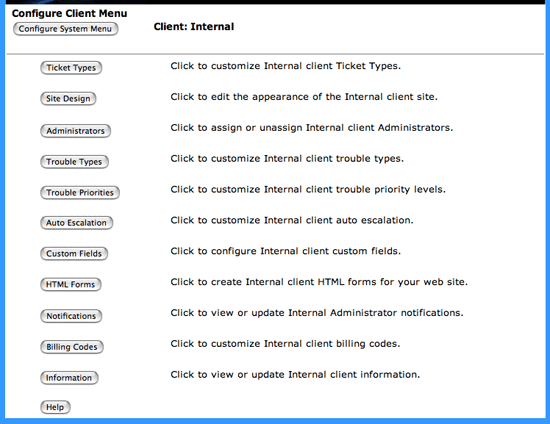The width and height of the screenshot is (550, 424).
Task: Click the Trouble Priorities button
Action: 80,193
